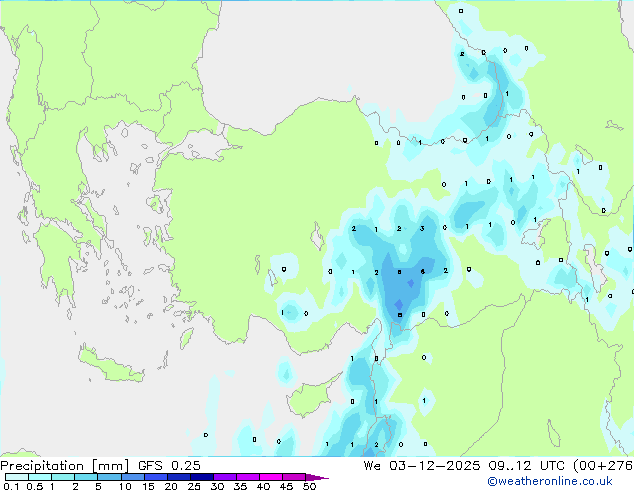Open the weatheronline.co.uk copyright link

(x=549, y=481)
